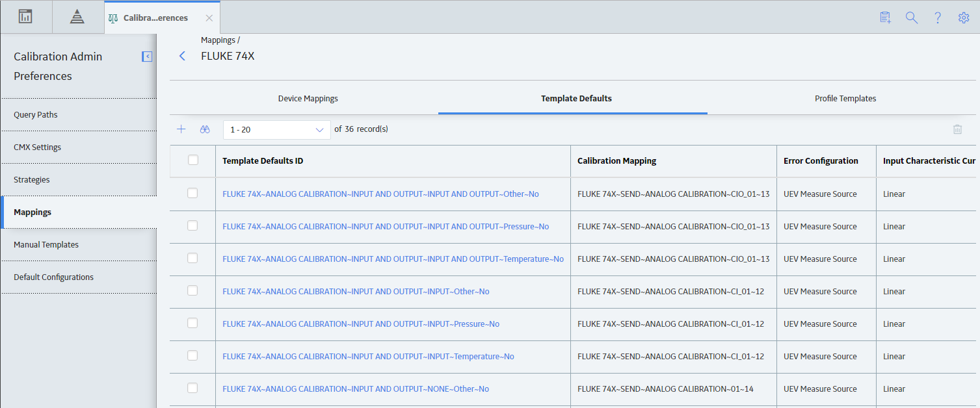Click the Mappings breadcrumb

pos(218,40)
